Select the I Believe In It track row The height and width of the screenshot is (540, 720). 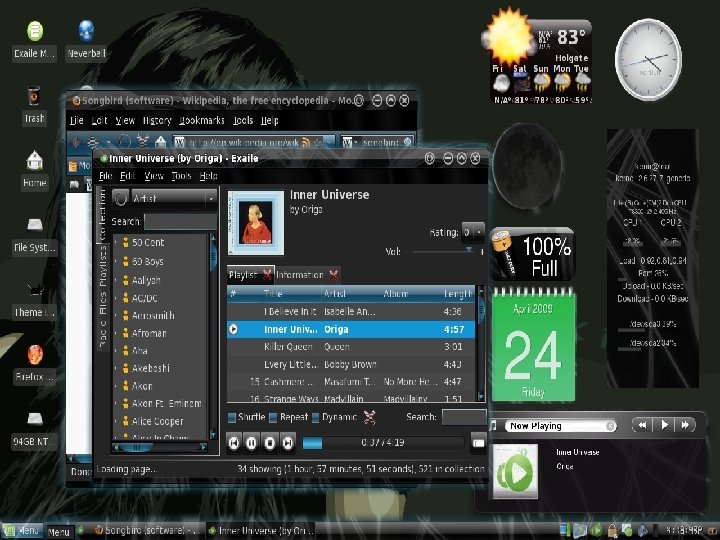coord(351,311)
